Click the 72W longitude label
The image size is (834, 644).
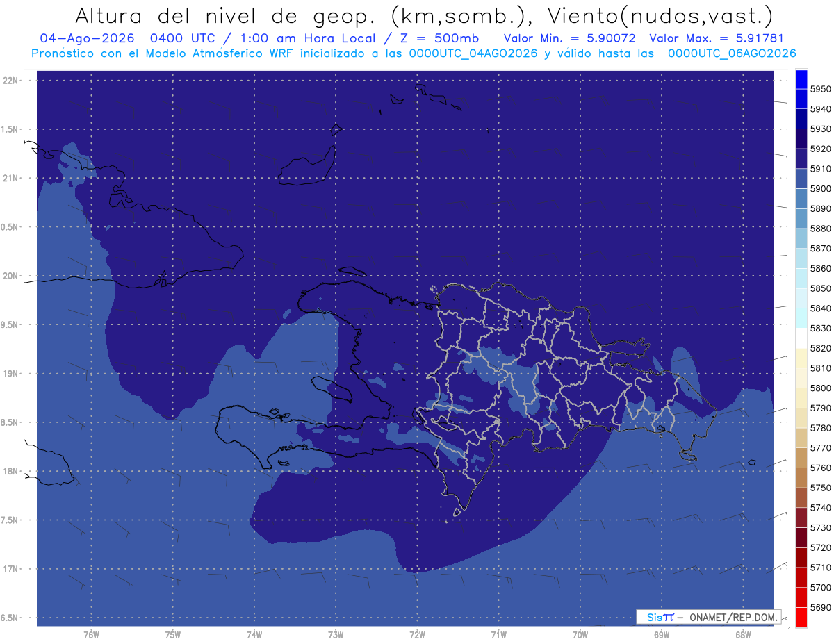click(417, 635)
